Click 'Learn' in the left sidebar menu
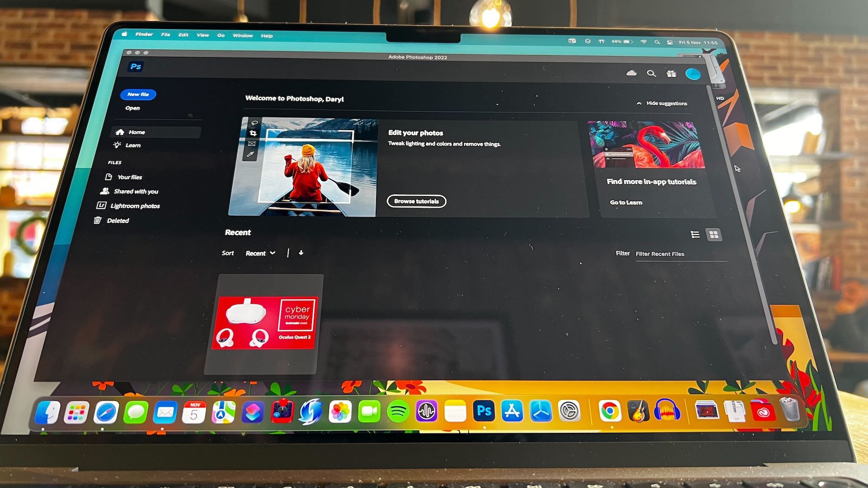The width and height of the screenshot is (868, 488). (x=133, y=145)
